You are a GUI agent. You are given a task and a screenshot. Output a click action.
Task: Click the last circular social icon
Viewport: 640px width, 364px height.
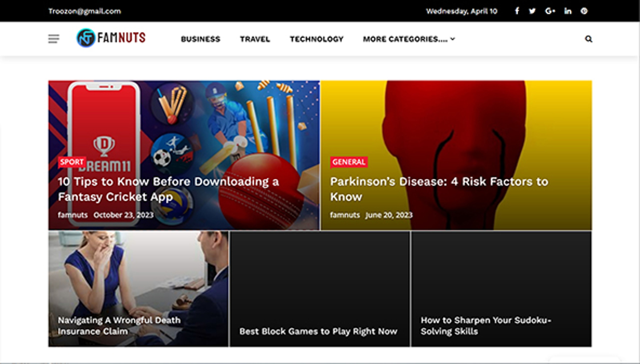point(584,11)
